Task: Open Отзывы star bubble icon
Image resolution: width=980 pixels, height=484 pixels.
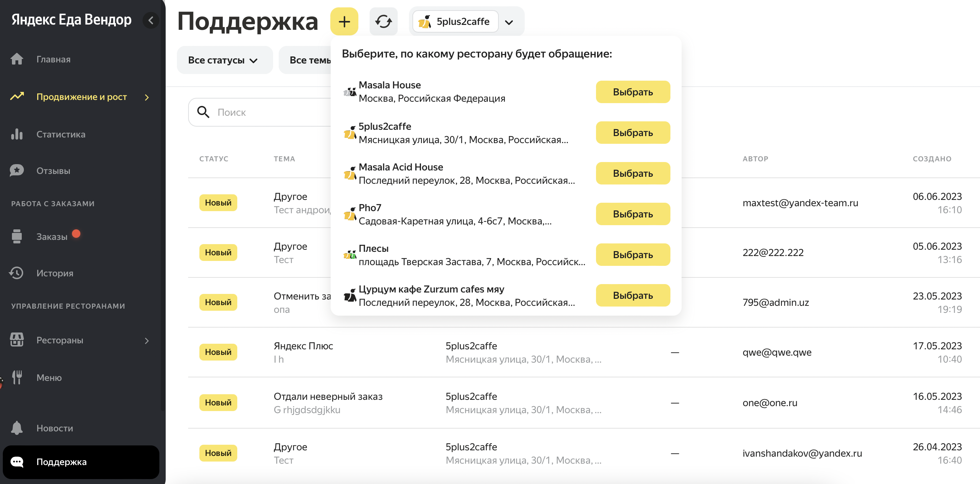Action: 17,171
